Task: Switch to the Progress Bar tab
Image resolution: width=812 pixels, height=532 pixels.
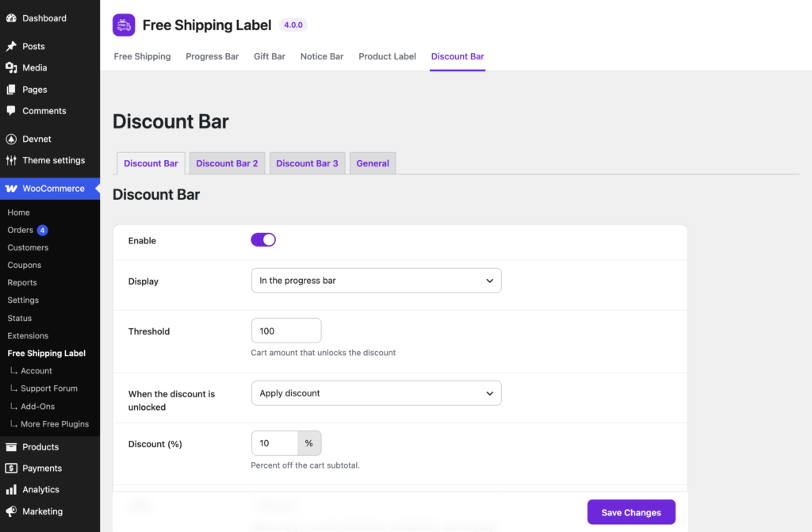Action: tap(213, 56)
